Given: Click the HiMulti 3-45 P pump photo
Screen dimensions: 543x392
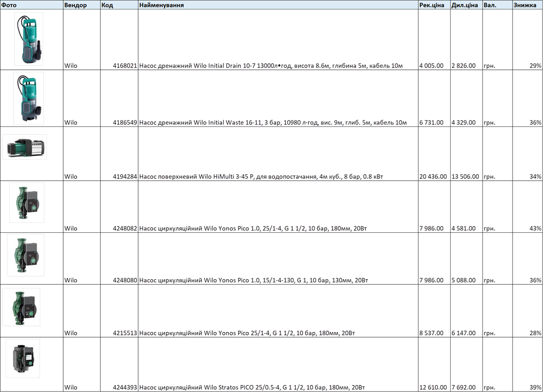Looking at the screenshot, I should coord(24,147).
